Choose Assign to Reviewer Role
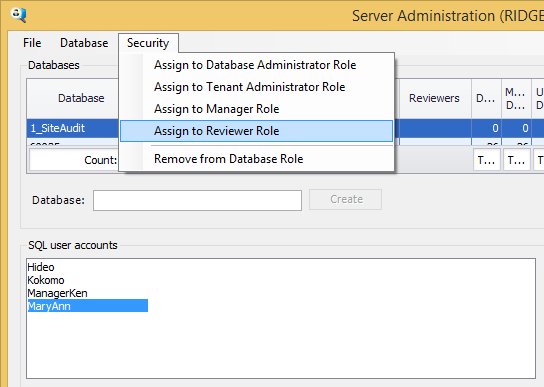 [256, 131]
